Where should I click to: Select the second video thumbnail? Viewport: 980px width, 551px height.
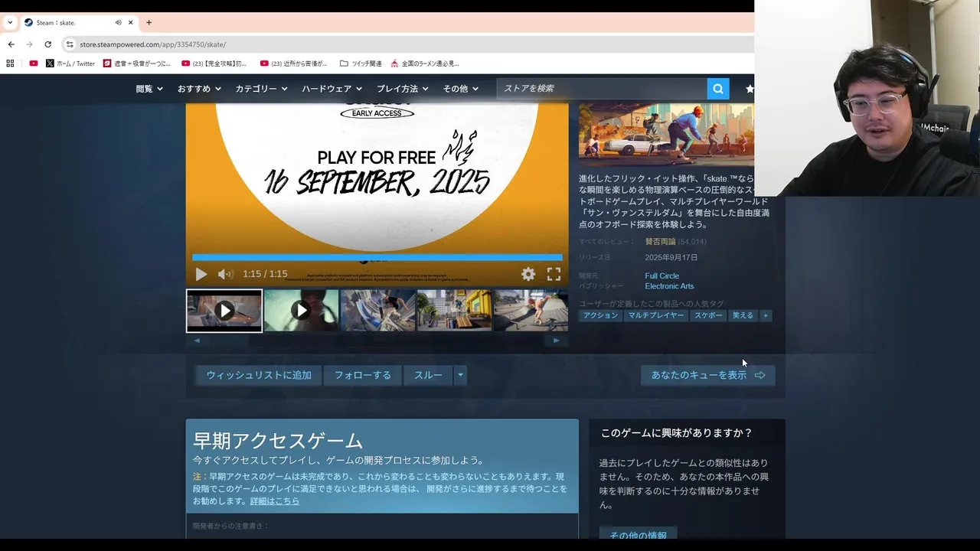click(301, 311)
